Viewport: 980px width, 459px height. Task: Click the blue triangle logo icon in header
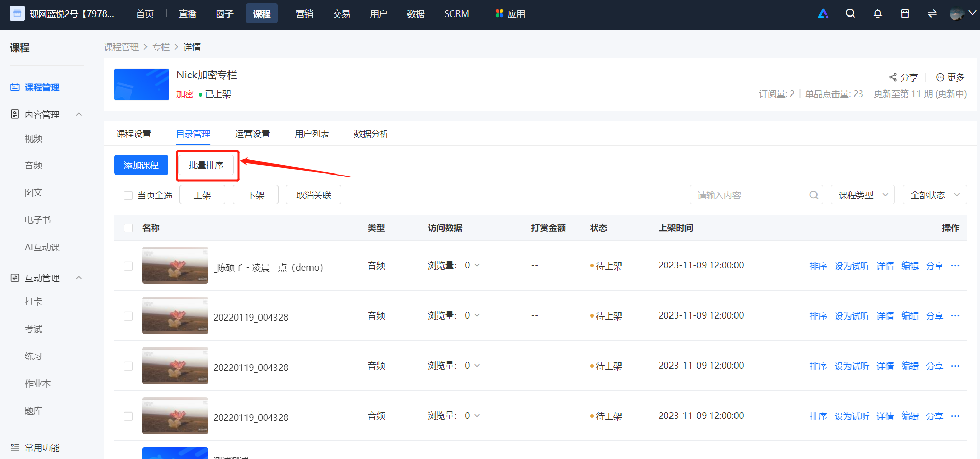pyautogui.click(x=823, y=13)
